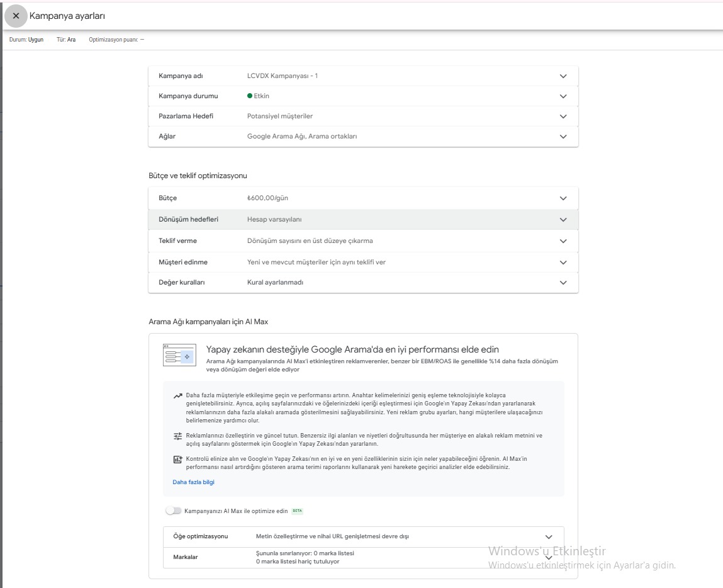The image size is (723, 588).
Task: Expand the Bütçe row chevron
Action: [563, 198]
